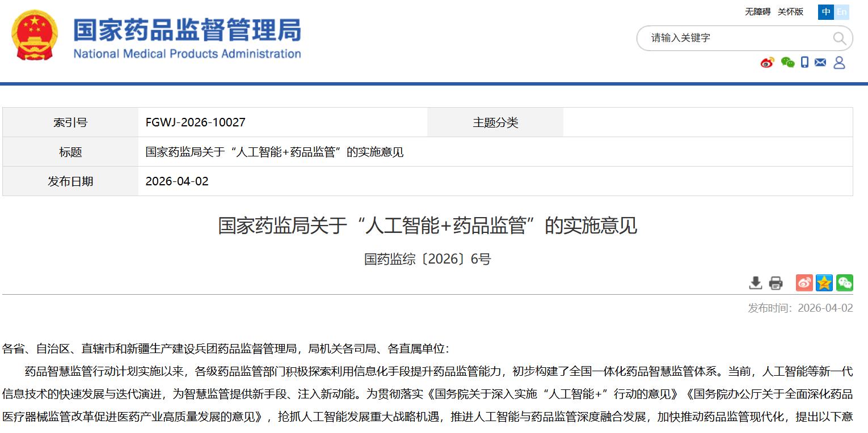This screenshot has width=868, height=433.
Task: Switch site language to En
Action: coord(841,12)
